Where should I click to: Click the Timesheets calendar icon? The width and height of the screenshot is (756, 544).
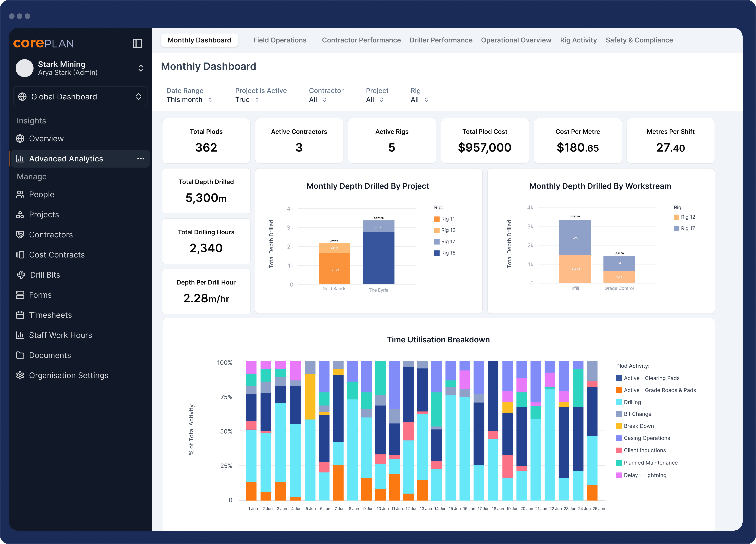[20, 315]
